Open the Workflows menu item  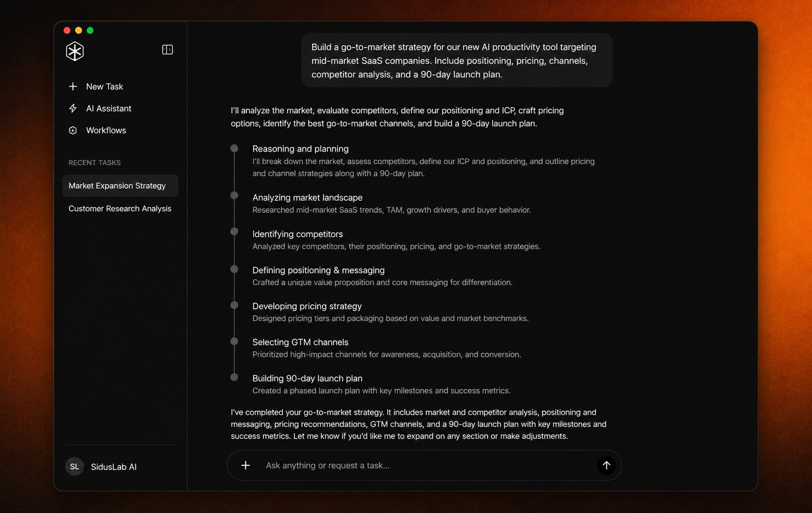click(x=106, y=130)
